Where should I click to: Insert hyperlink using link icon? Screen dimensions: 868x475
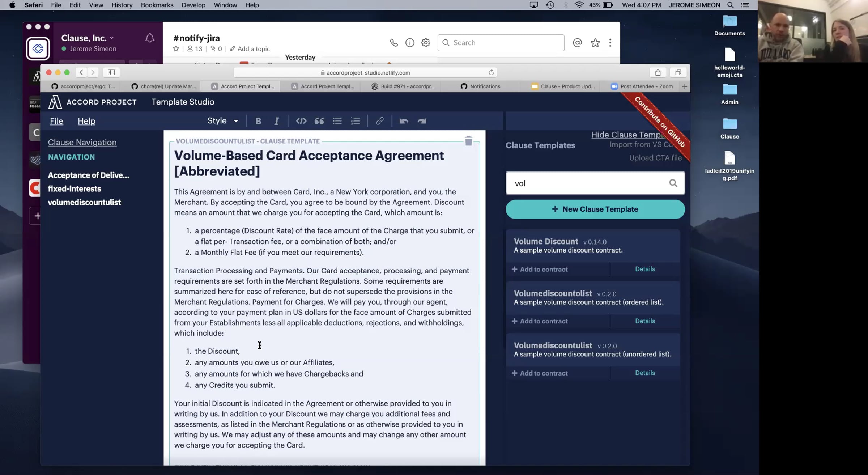pos(379,121)
